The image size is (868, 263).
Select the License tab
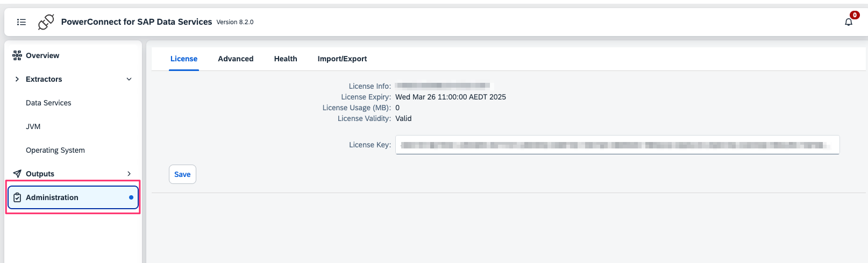point(184,59)
